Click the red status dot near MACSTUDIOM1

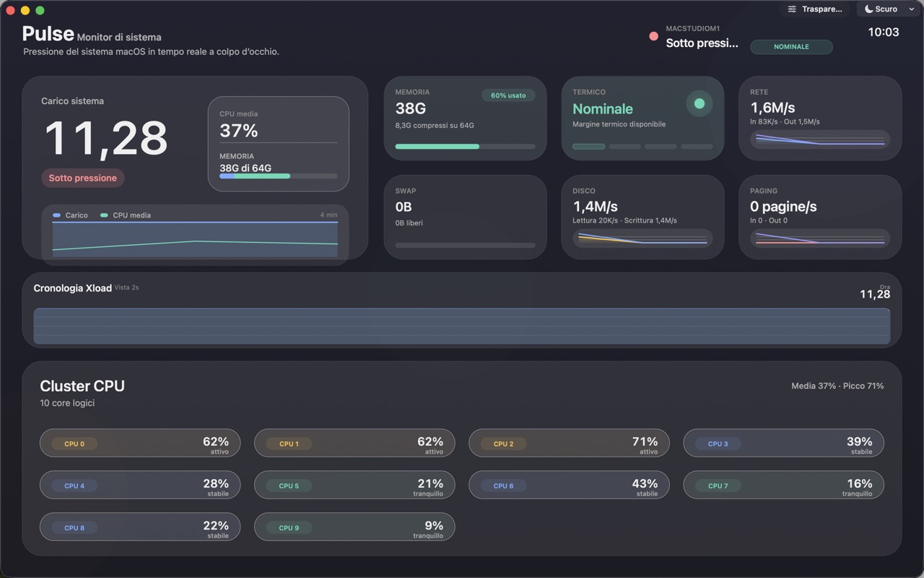coord(653,36)
